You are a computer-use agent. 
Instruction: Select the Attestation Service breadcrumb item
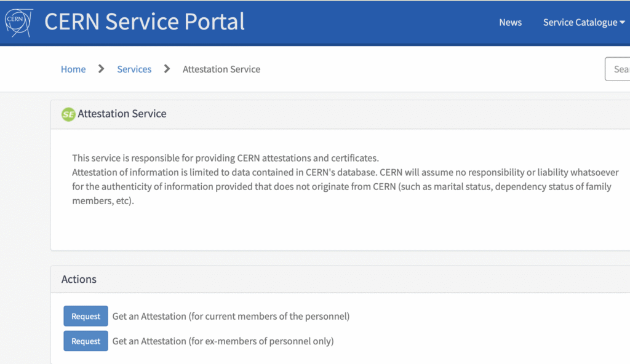tap(221, 69)
